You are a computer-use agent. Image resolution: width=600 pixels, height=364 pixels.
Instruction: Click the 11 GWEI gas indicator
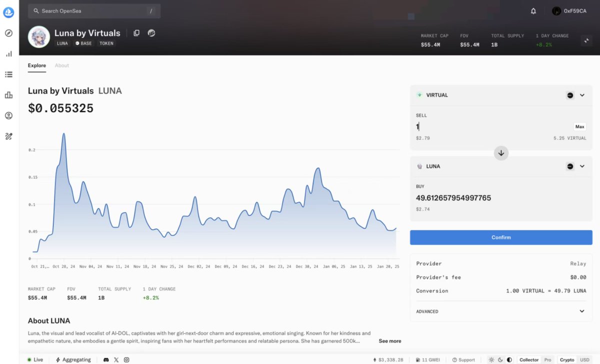(x=429, y=360)
